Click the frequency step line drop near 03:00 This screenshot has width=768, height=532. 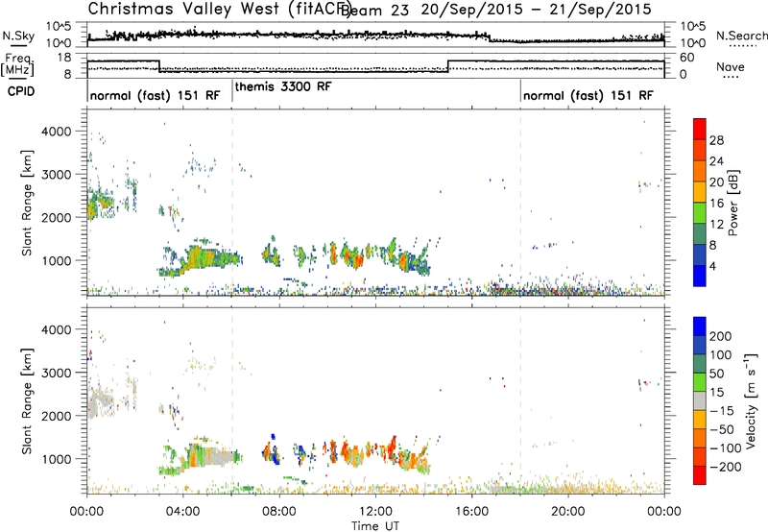click(x=159, y=66)
